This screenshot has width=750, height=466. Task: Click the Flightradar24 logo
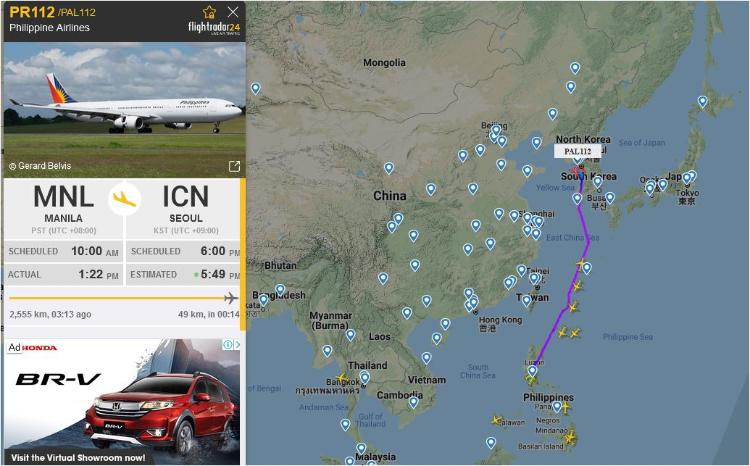tap(214, 28)
